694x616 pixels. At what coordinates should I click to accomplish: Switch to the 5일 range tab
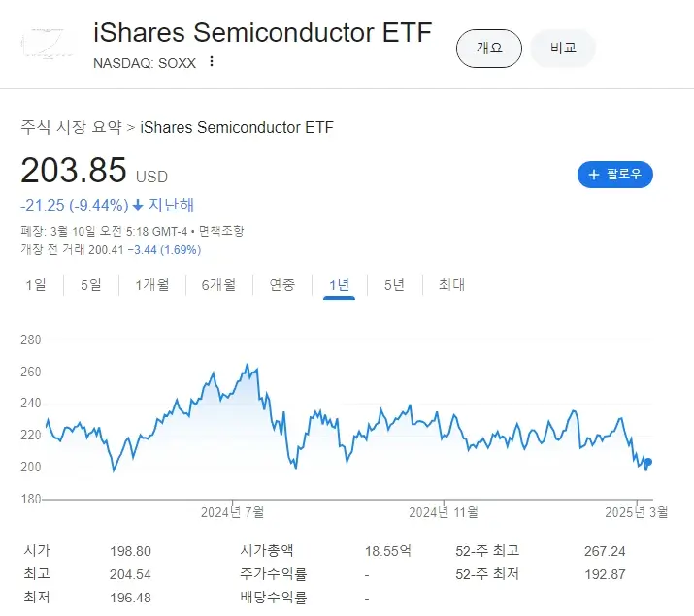tap(90, 284)
